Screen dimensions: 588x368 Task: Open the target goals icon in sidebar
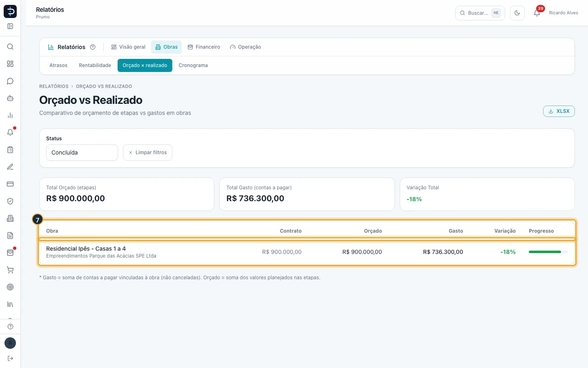(10, 287)
